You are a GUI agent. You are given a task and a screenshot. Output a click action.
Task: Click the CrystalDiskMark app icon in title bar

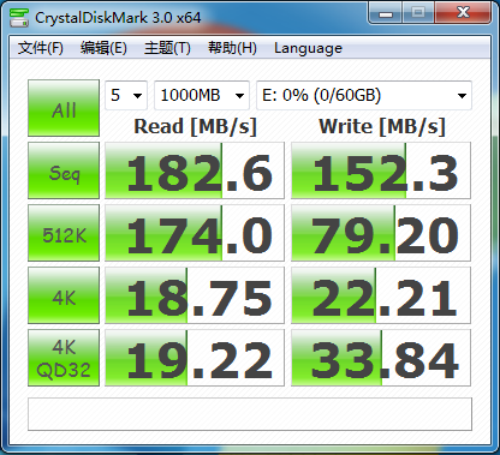(19, 18)
